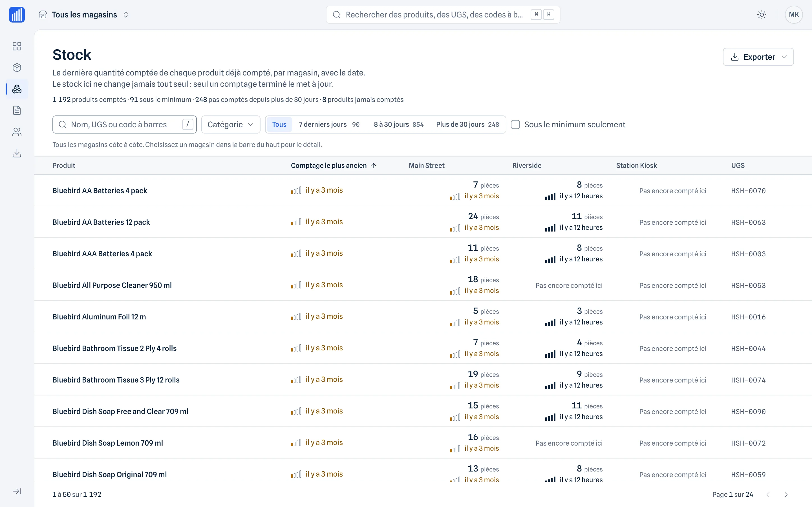This screenshot has height=507, width=812.
Task: Select the Plus de 30 jours tab
Action: [x=467, y=124]
